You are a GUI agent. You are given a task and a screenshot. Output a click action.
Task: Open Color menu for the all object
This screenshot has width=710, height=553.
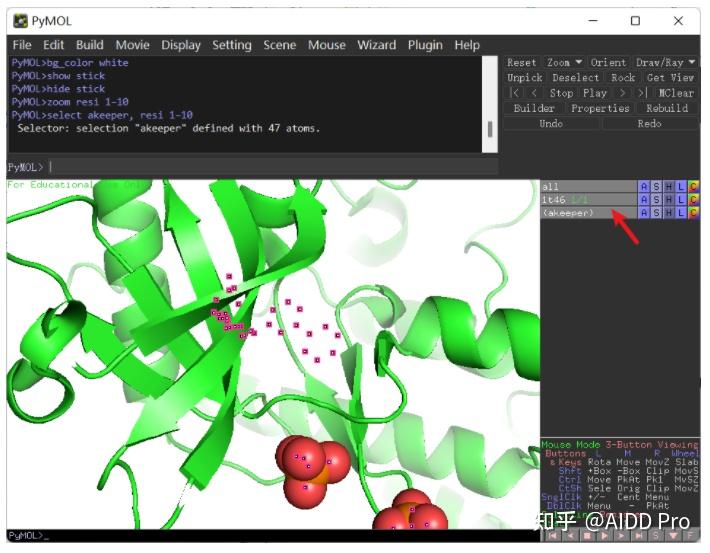coord(693,187)
